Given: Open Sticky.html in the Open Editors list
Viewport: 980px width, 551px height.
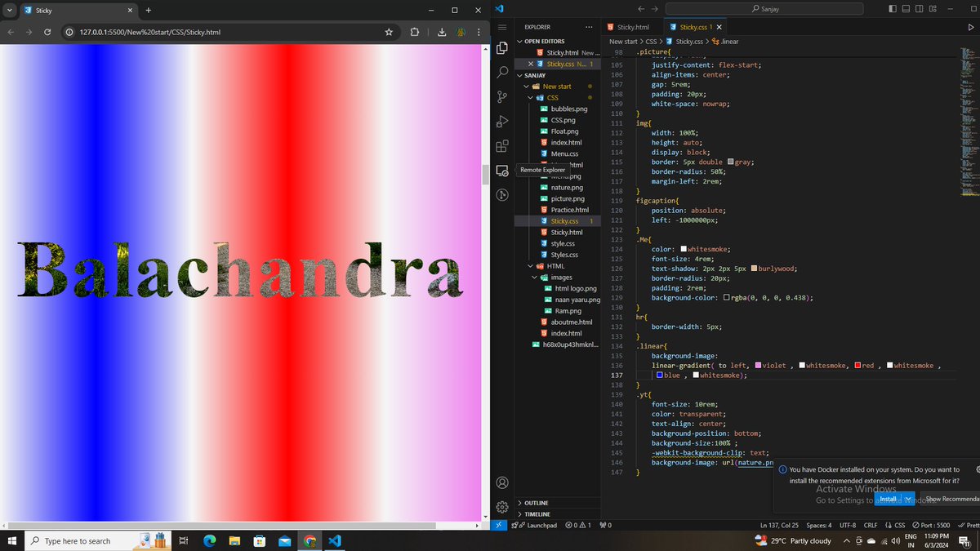Looking at the screenshot, I should (563, 52).
